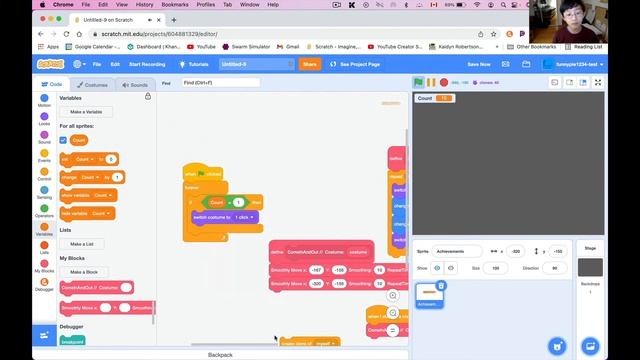The width and height of the screenshot is (640, 360).
Task: Show the sprite using open eye button
Action: [437, 268]
